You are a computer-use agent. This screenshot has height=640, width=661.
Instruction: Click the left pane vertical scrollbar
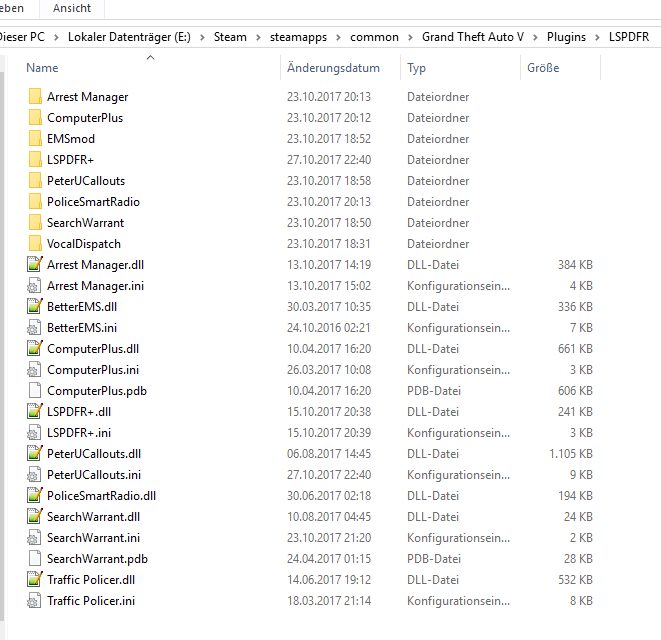point(2,346)
